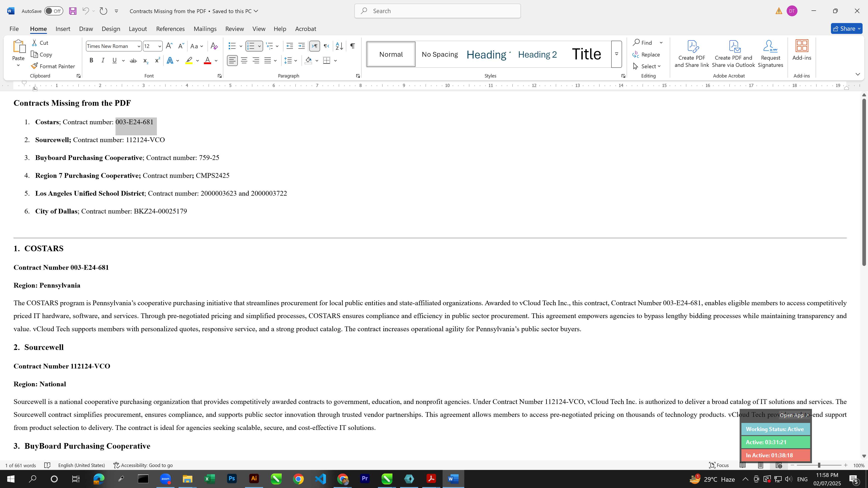Adjust the zoom slider handle
This screenshot has height=488, width=868.
coord(819,465)
